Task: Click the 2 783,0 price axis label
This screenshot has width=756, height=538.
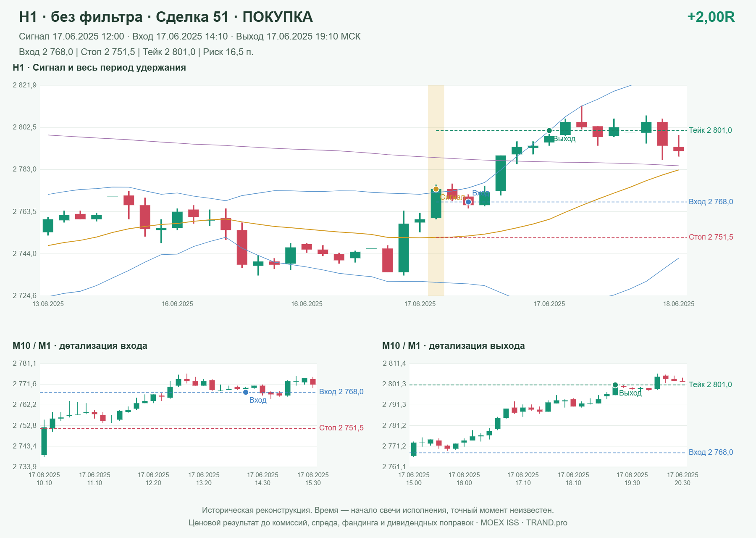Action: click(24, 169)
